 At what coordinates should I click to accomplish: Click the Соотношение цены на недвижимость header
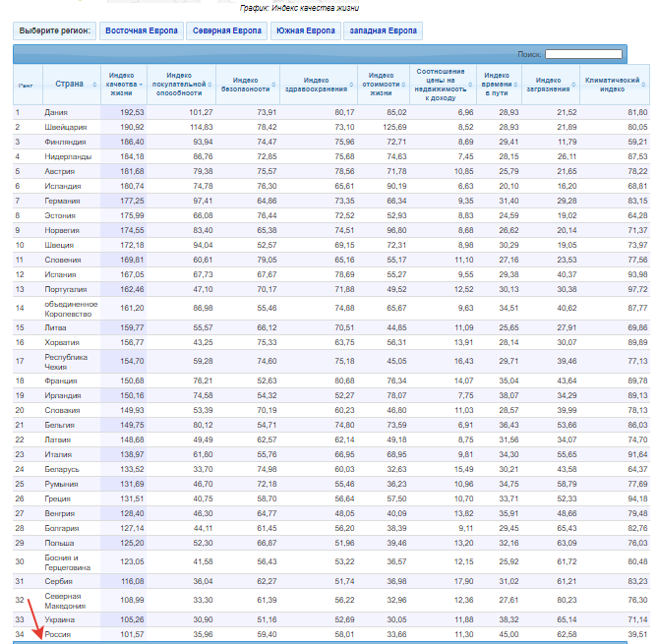pos(441,84)
